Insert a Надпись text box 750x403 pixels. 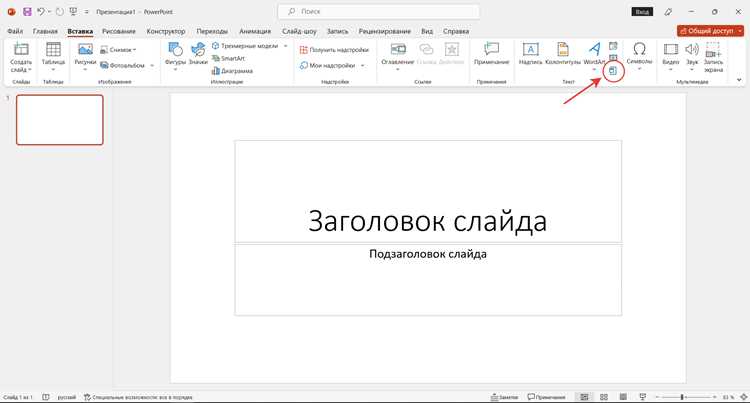[x=530, y=54]
